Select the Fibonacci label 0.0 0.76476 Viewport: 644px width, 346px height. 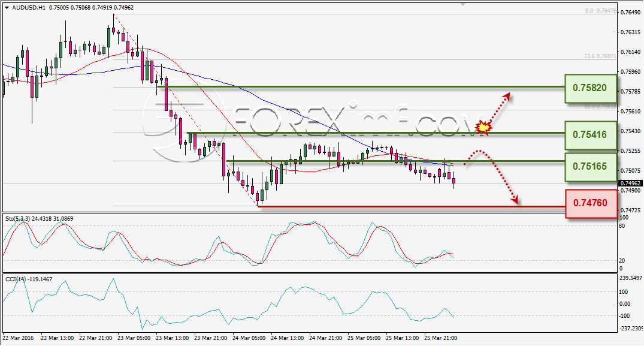[600, 11]
